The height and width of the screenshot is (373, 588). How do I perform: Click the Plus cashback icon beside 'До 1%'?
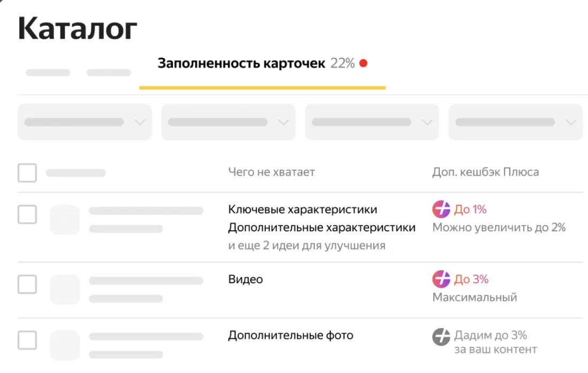tap(441, 209)
